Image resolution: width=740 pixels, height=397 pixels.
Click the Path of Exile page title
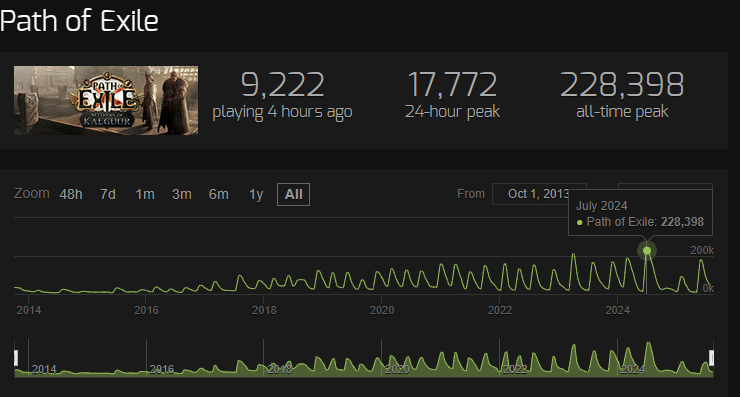point(79,21)
